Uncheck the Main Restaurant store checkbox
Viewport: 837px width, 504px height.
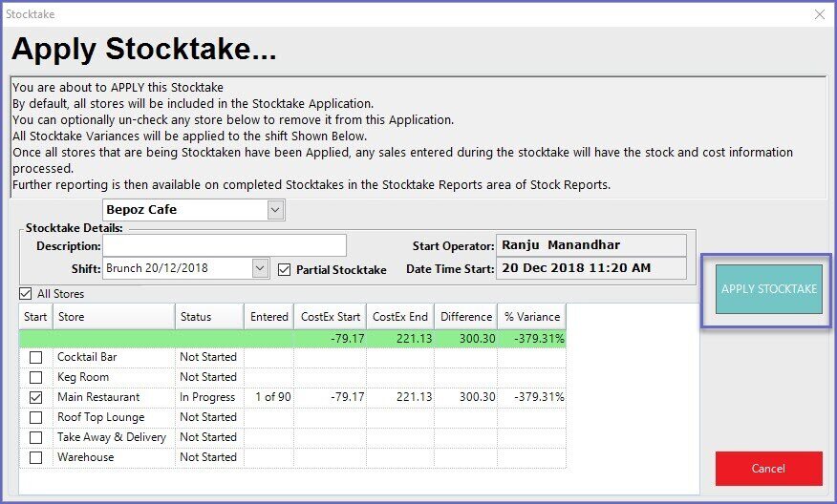click(35, 397)
